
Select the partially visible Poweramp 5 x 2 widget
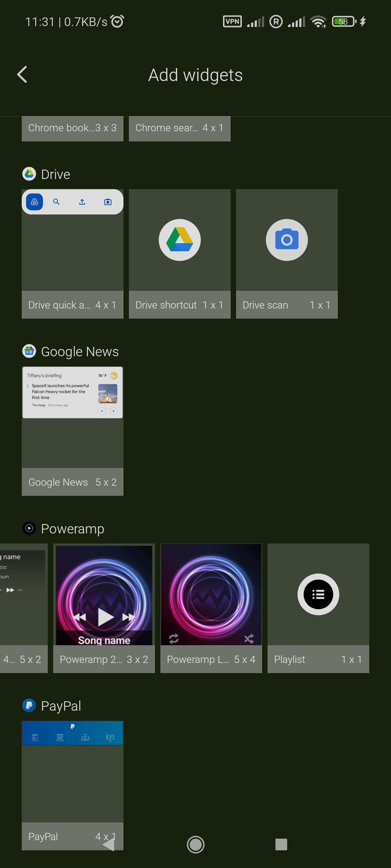coord(24,608)
